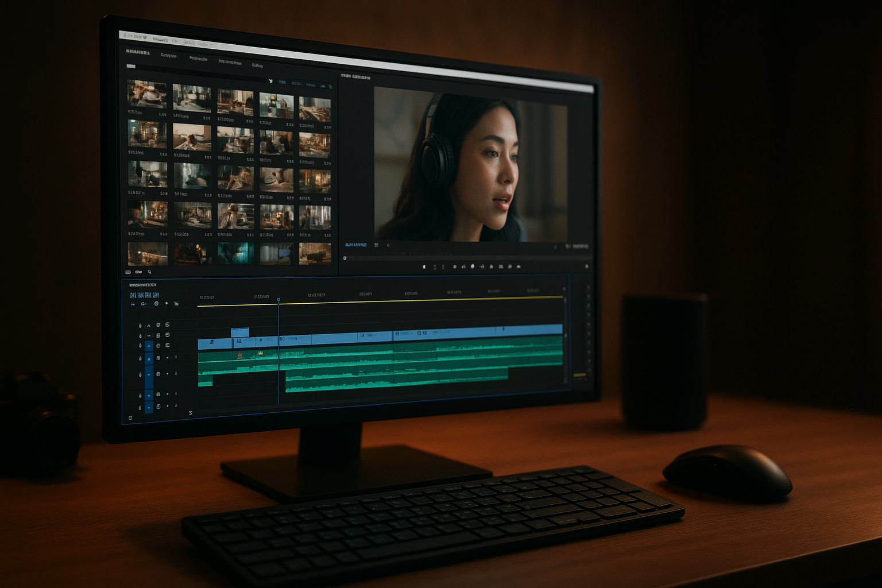
Task: Toggle the drop-shaped icon on the bottom audio track
Action: [140, 408]
